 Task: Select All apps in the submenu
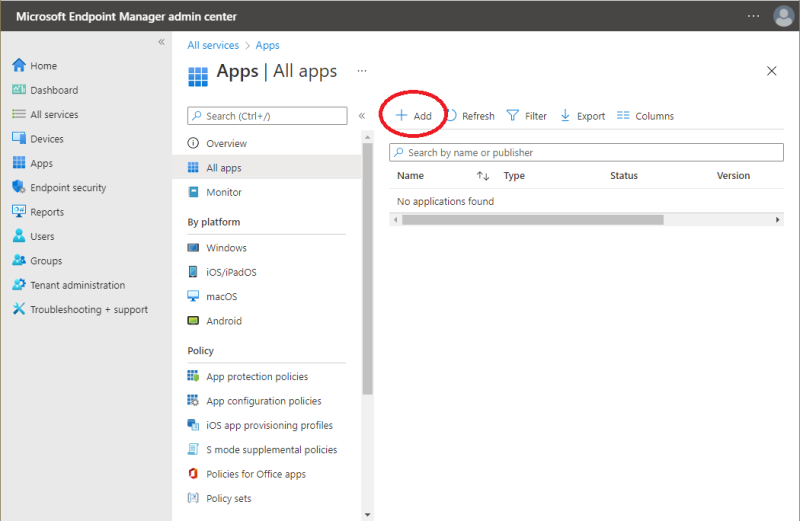(267, 167)
